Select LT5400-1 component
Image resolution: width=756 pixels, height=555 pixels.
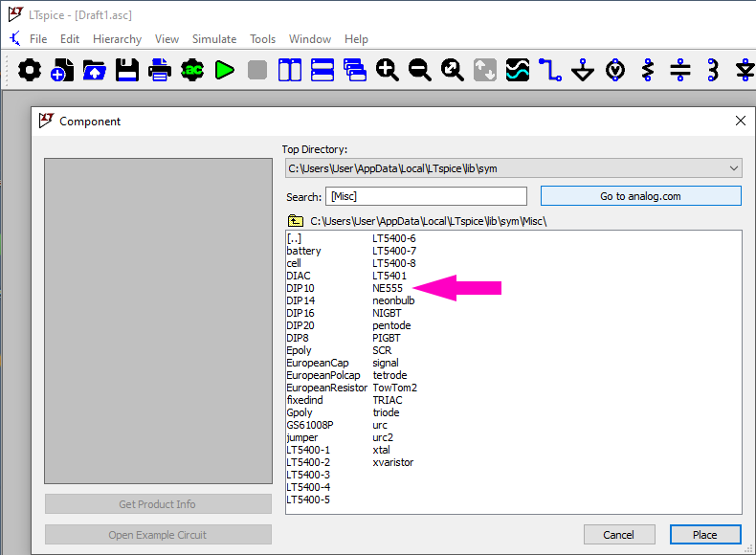pyautogui.click(x=308, y=450)
